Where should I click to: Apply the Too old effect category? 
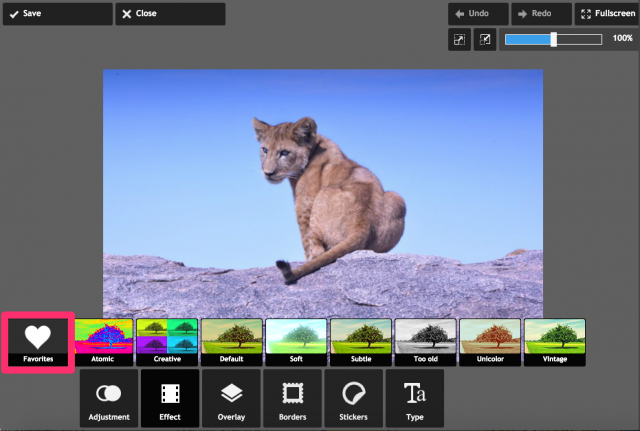pos(425,342)
